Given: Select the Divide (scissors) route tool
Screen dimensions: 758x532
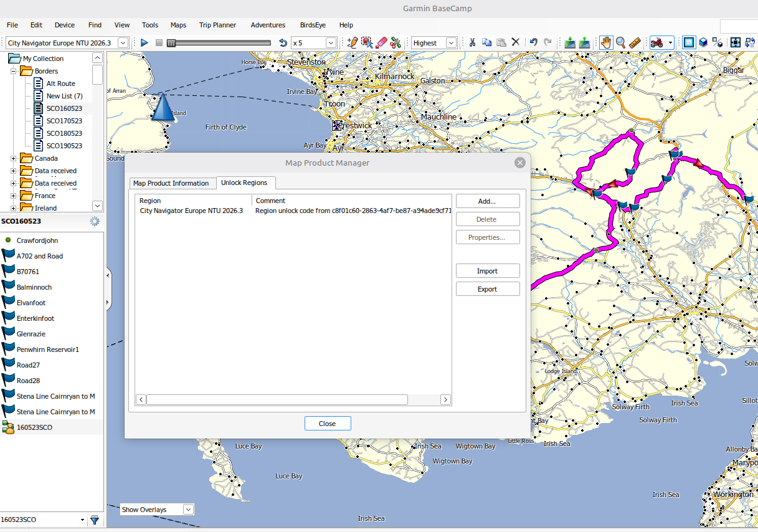Looking at the screenshot, I should (x=396, y=42).
